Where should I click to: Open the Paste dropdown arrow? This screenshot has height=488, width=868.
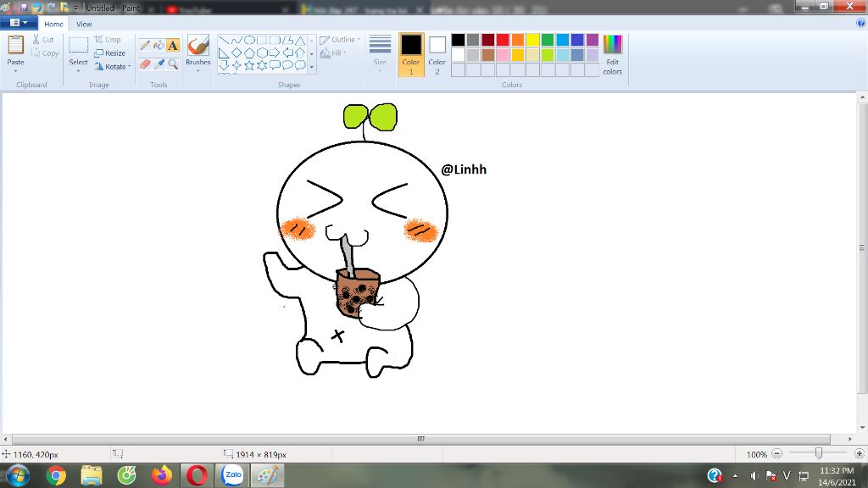(x=15, y=71)
